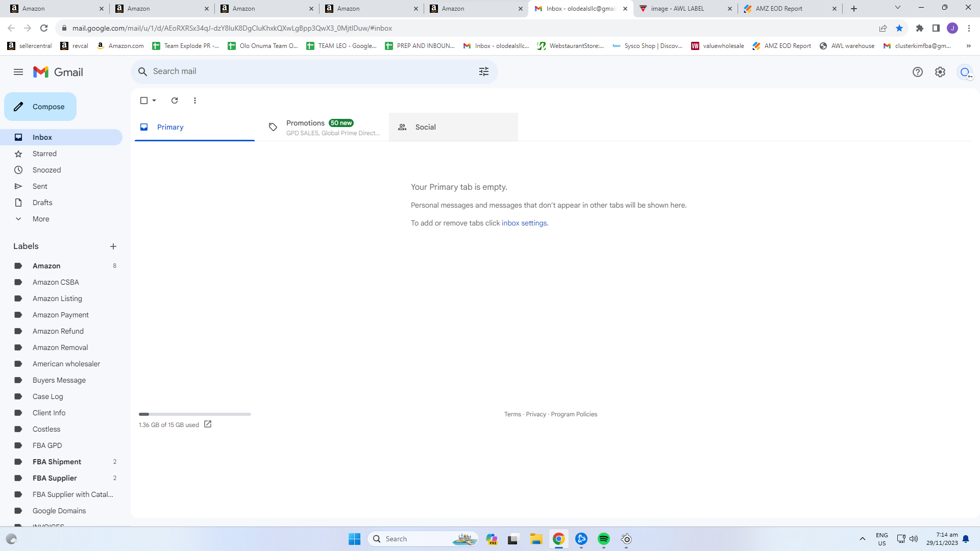This screenshot has width=980, height=551.
Task: Open Program Policies link
Action: point(574,414)
